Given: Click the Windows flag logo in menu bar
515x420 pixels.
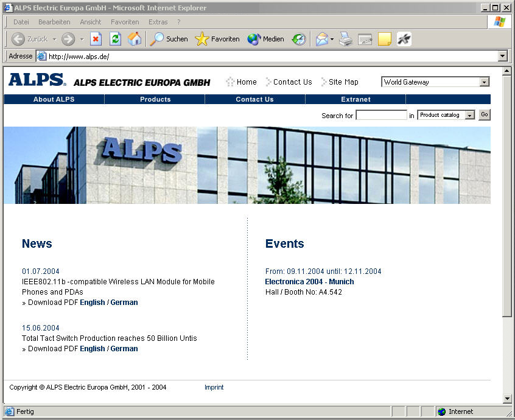Looking at the screenshot, I should click(x=500, y=22).
